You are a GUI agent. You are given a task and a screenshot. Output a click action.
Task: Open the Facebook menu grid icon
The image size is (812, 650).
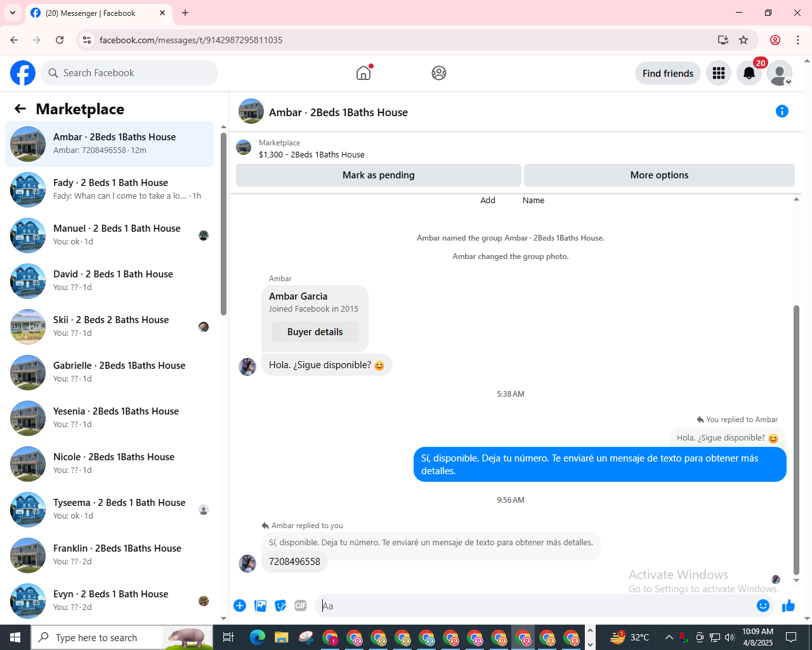click(719, 74)
